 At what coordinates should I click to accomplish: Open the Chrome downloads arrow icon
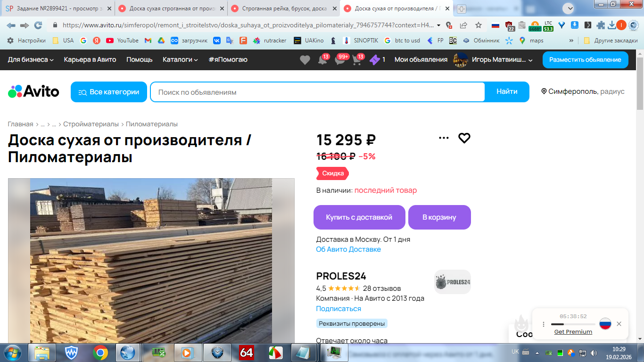pos(612,25)
